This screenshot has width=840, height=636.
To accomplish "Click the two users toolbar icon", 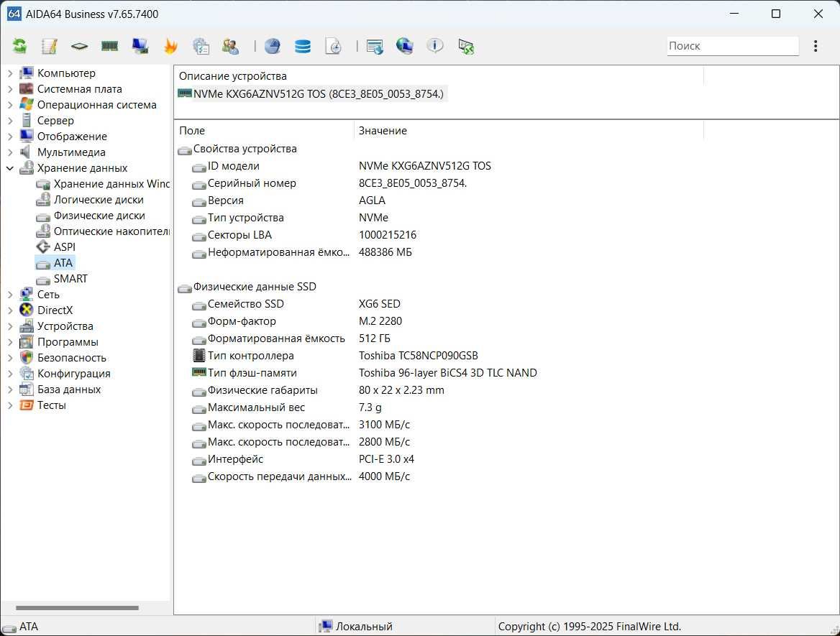I will coord(230,47).
